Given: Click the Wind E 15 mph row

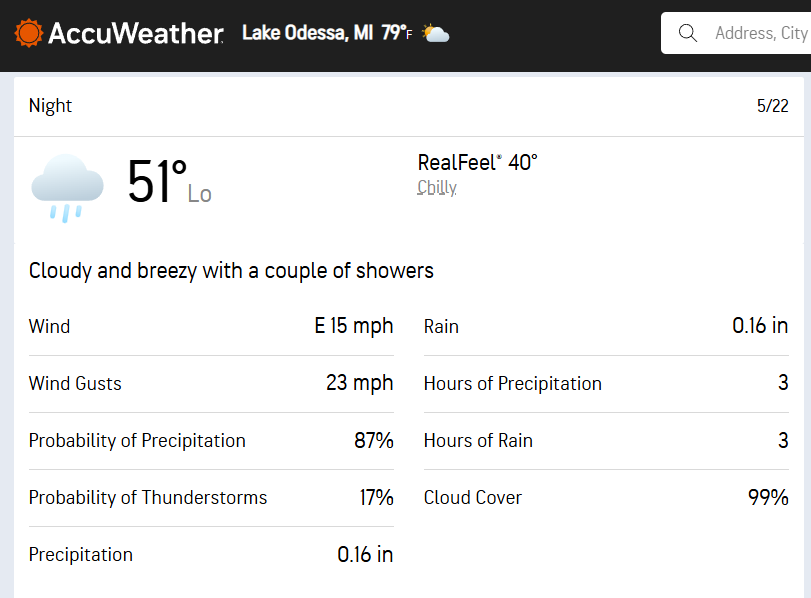Looking at the screenshot, I should coord(211,326).
